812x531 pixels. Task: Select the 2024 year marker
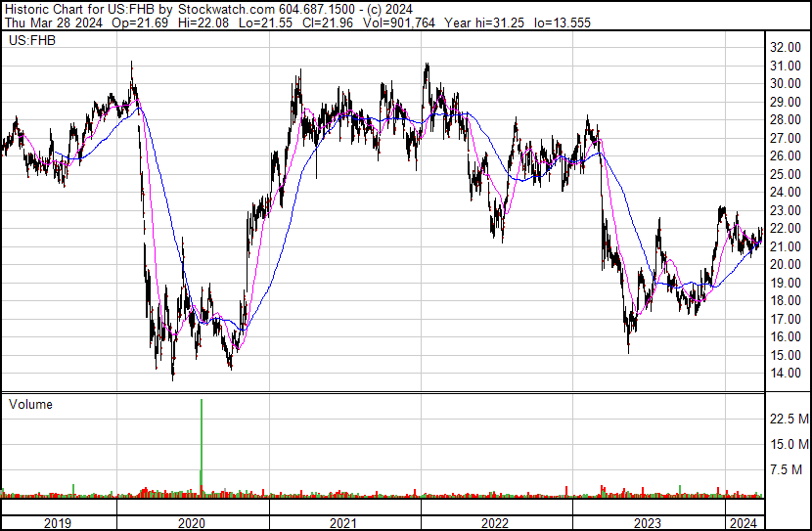pyautogui.click(x=744, y=522)
